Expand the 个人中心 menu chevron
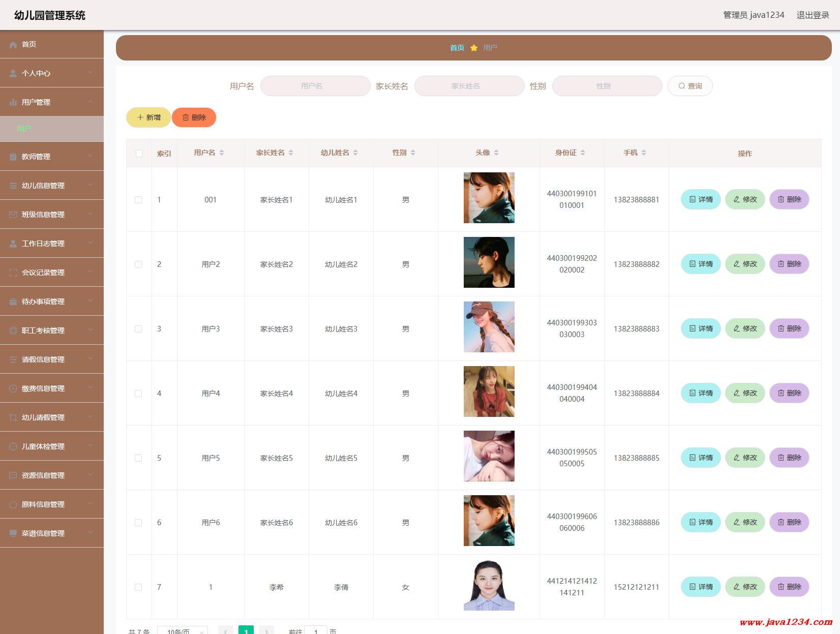Image resolution: width=840 pixels, height=634 pixels. point(91,73)
